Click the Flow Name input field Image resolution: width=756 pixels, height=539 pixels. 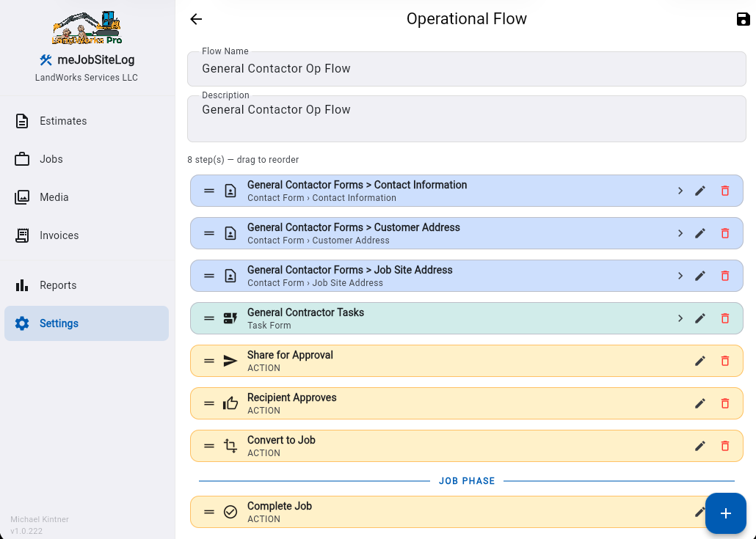(467, 68)
